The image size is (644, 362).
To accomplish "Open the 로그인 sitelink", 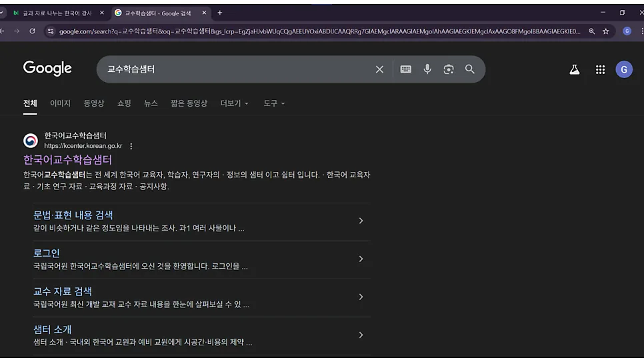I will coord(47,253).
